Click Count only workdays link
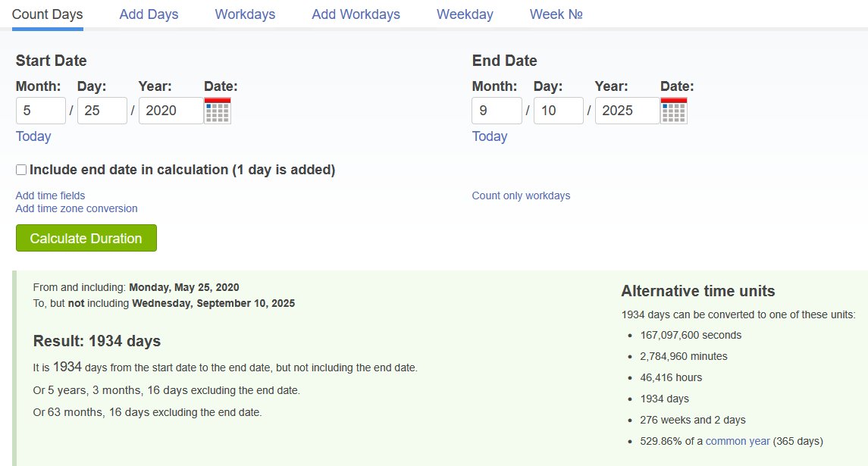Image resolution: width=868 pixels, height=466 pixels. click(x=521, y=195)
